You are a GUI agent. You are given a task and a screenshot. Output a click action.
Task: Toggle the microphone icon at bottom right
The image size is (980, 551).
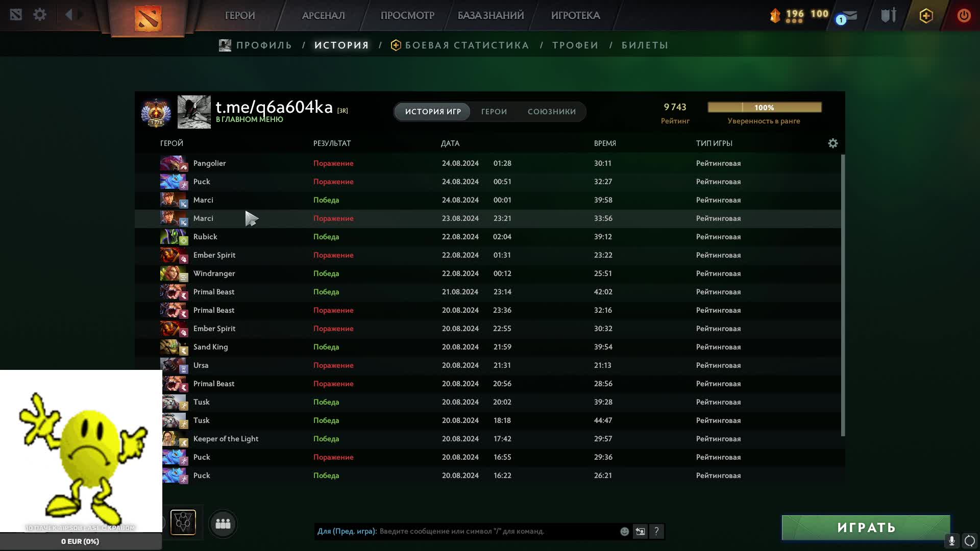pos(952,541)
